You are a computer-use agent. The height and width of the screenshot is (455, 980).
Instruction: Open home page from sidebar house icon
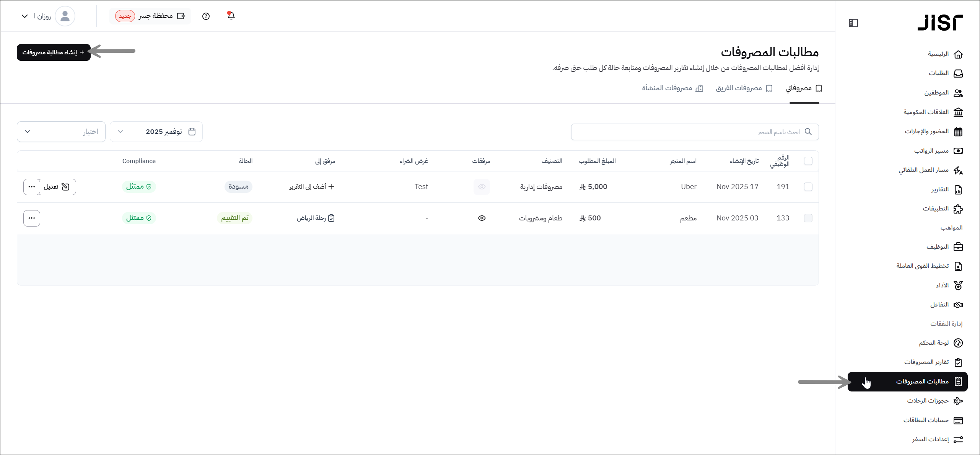pos(958,54)
